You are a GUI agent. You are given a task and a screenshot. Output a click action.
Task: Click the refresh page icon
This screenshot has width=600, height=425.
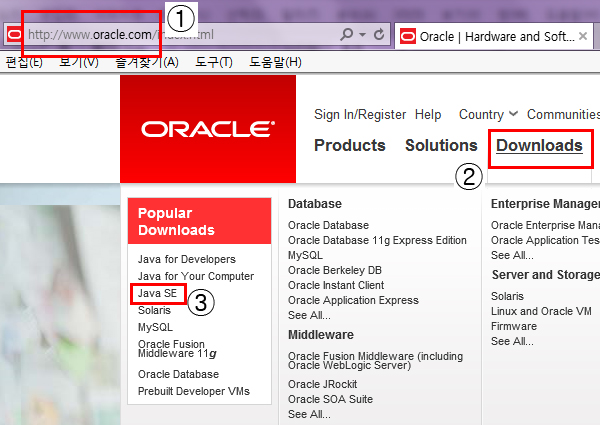[379, 35]
